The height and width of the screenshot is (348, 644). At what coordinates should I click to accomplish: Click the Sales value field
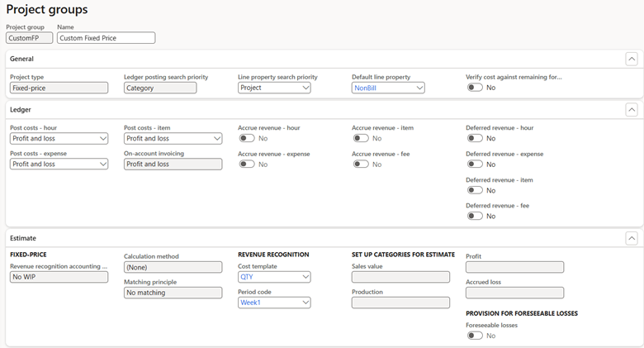click(401, 277)
